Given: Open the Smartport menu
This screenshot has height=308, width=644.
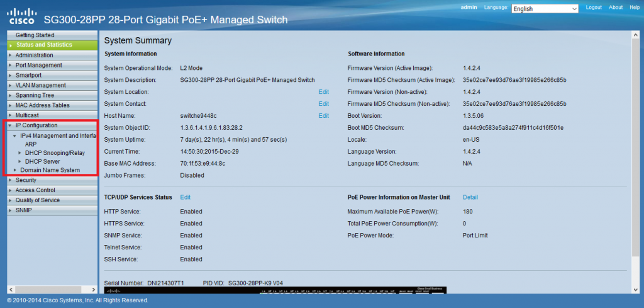Looking at the screenshot, I should click(x=53, y=75).
